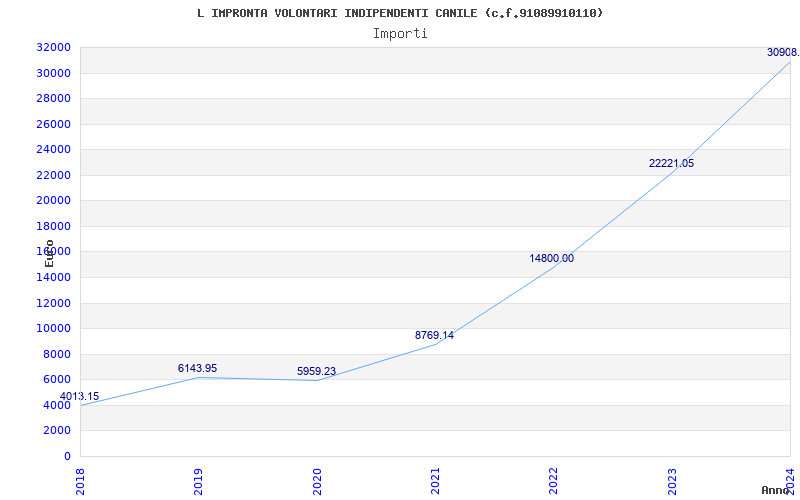Click the 18000 y-axis value
The image size is (800, 500).
[x=53, y=226]
